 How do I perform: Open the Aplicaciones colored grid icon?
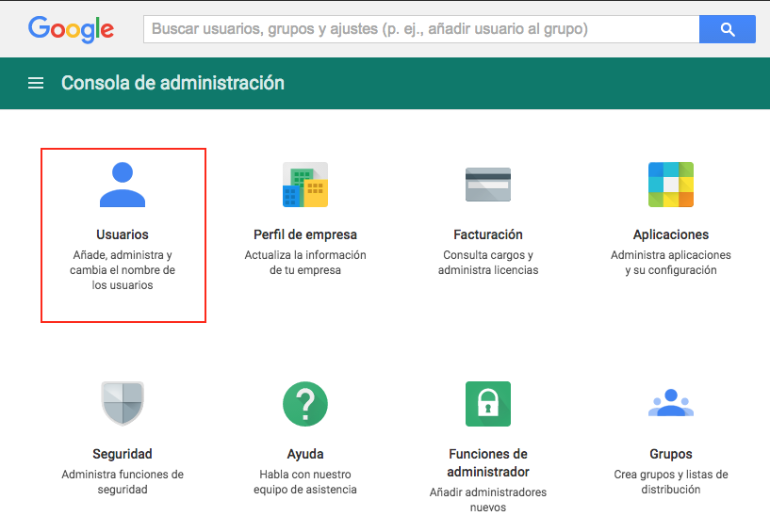(x=671, y=185)
